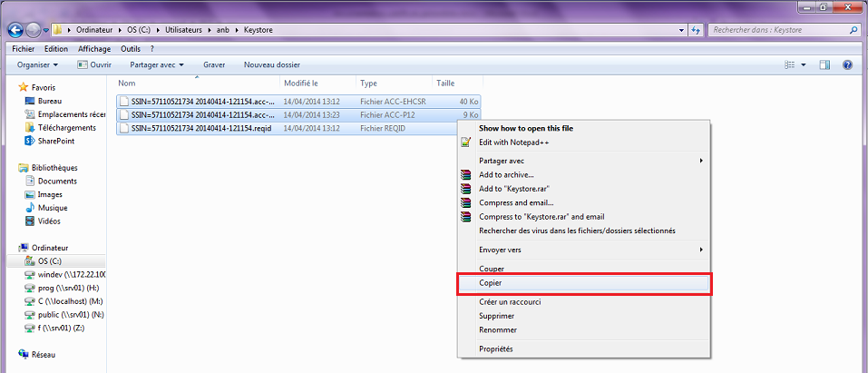Viewport: 868px width, 373px height.
Task: Open prog (\\srv01) (H:) drive
Action: (x=62, y=289)
